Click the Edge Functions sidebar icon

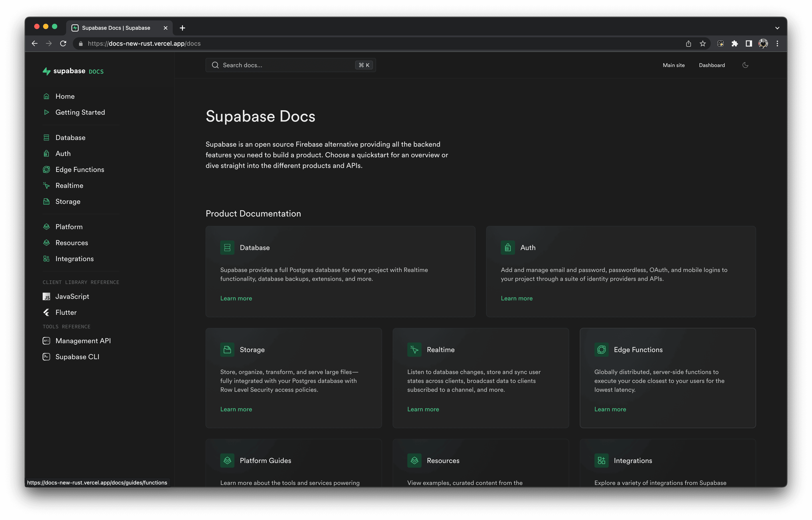pyautogui.click(x=47, y=169)
